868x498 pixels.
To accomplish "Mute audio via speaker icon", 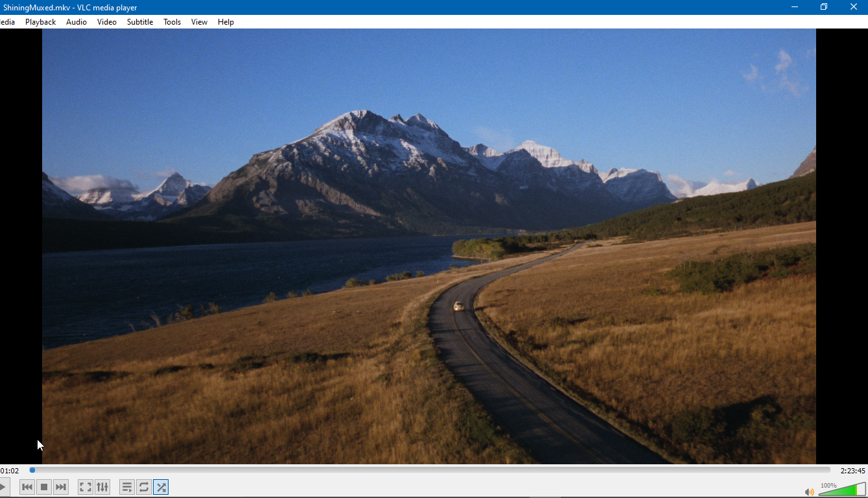I will click(809, 492).
